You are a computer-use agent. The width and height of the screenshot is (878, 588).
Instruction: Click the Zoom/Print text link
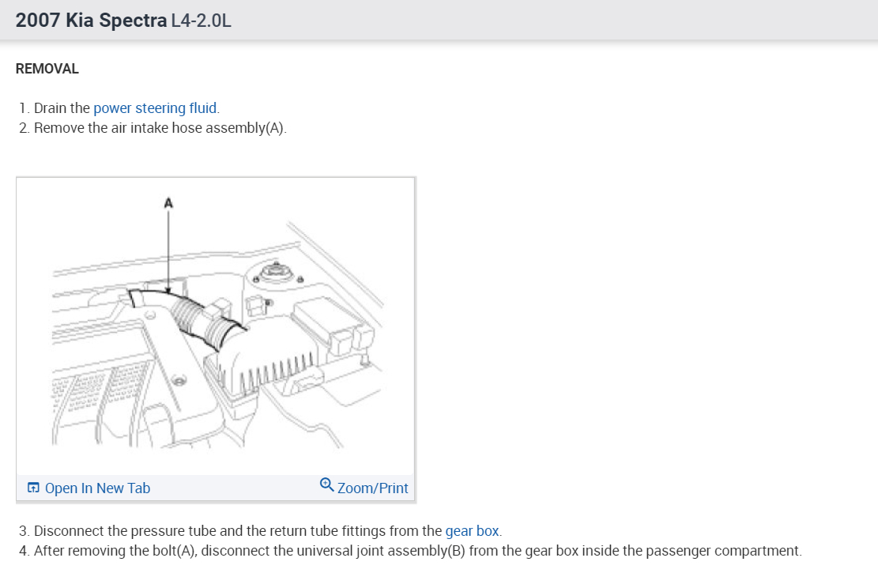click(x=372, y=488)
